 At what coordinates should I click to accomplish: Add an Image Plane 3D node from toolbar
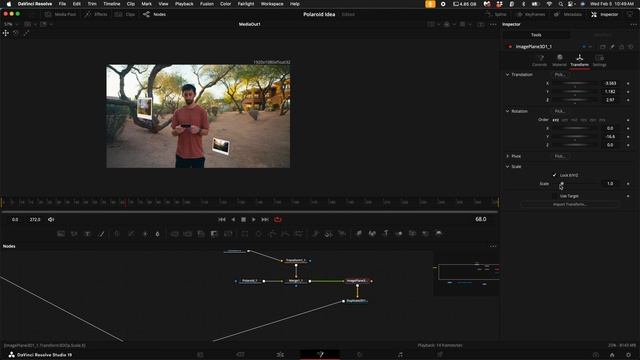359,233
